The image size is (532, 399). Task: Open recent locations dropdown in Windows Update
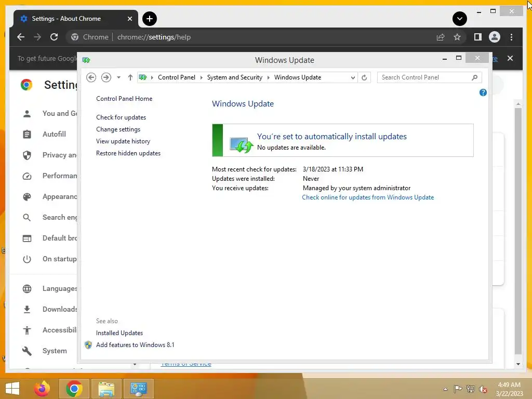(118, 77)
